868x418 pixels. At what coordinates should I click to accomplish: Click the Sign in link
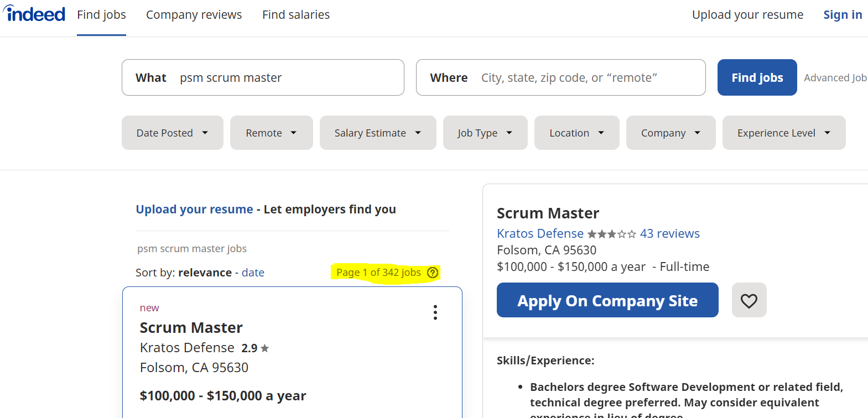(843, 15)
